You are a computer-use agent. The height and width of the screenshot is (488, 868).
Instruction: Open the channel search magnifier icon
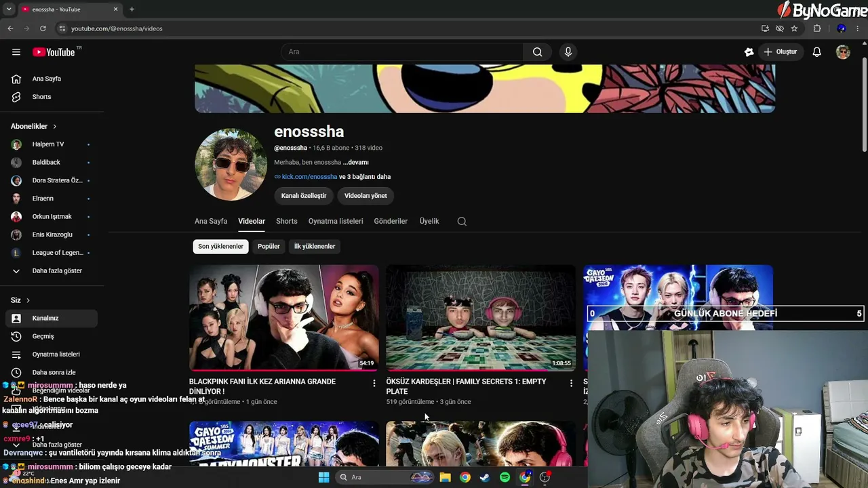[462, 222]
